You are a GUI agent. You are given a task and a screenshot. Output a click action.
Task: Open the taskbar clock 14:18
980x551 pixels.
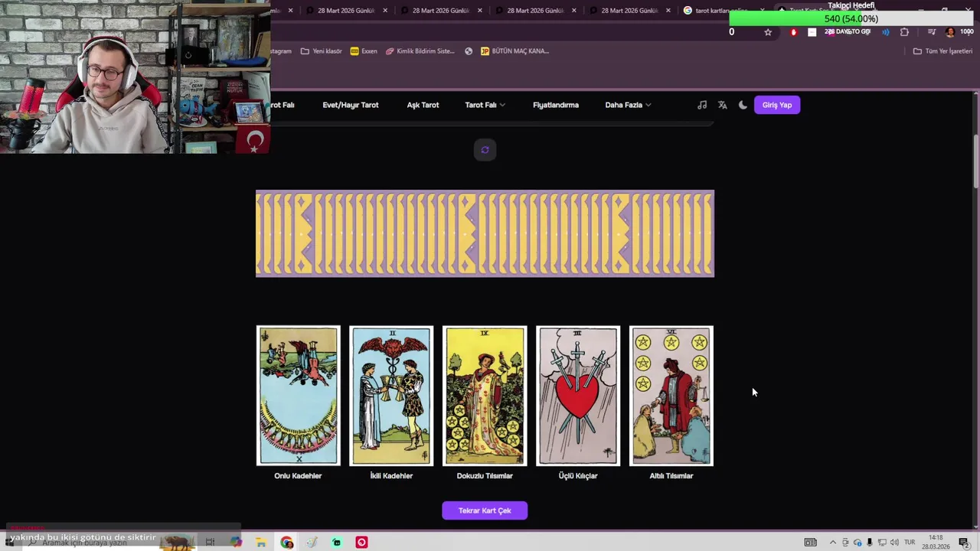click(x=936, y=543)
